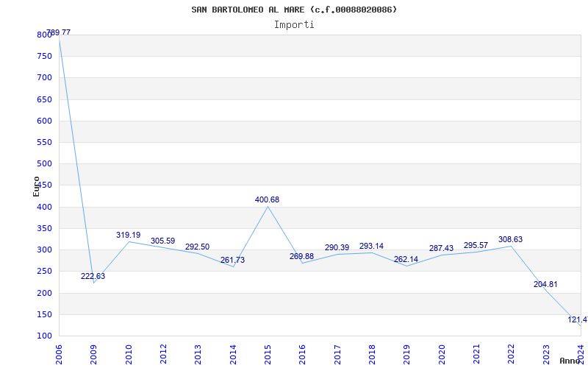Click the 2015 x-axis tick label
Screen dimensions: 588x368
click(268, 354)
